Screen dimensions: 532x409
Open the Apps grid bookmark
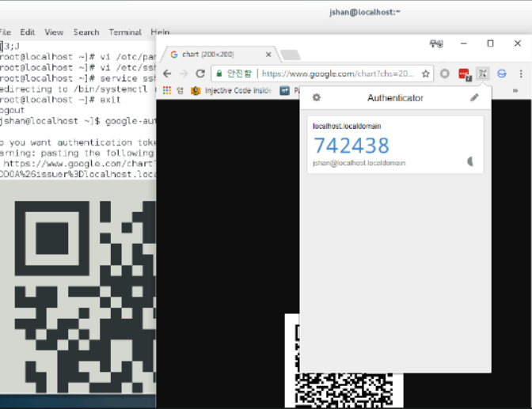pos(166,90)
